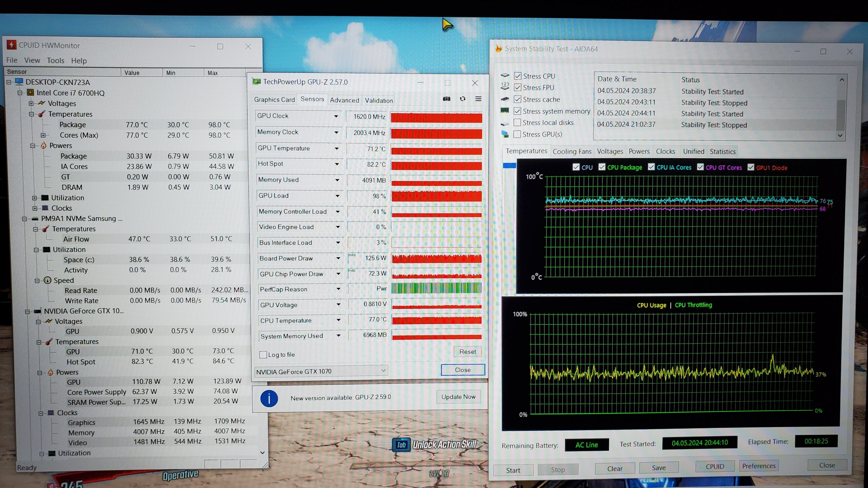Switch to the Cooling Fans tab in AIDA64
868x488 pixels.
pos(572,151)
